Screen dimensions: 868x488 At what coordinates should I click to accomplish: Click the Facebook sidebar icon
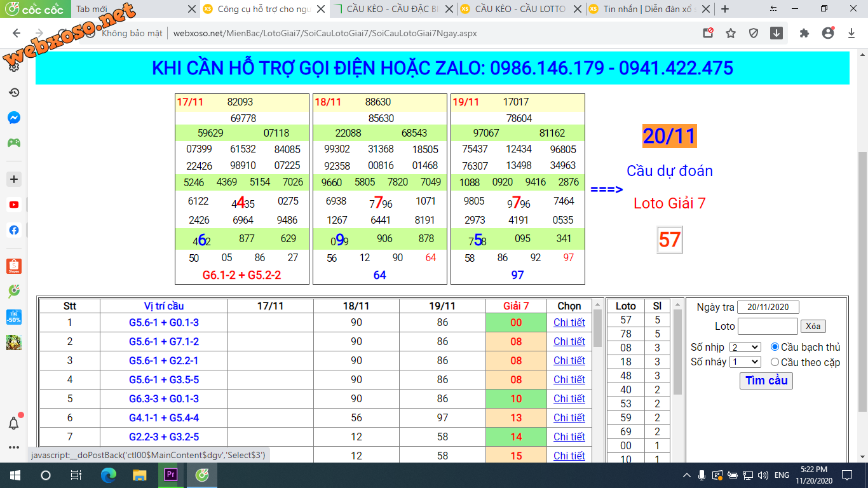pyautogui.click(x=13, y=230)
